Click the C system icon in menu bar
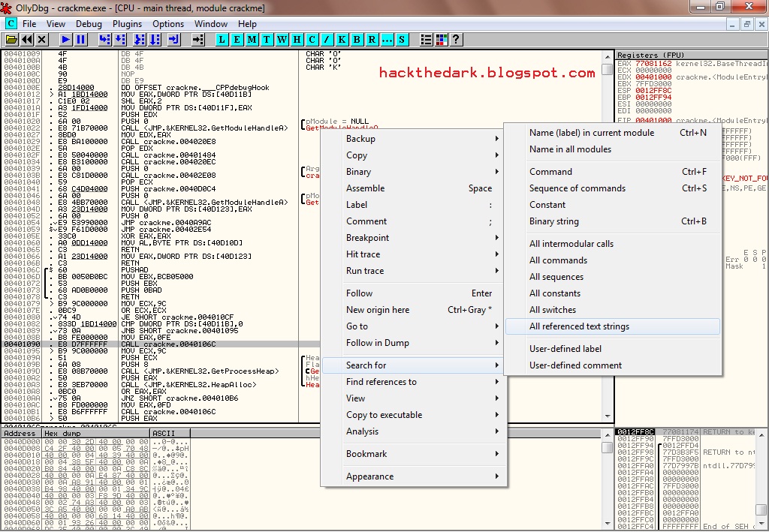The image size is (769, 532). click(11, 23)
